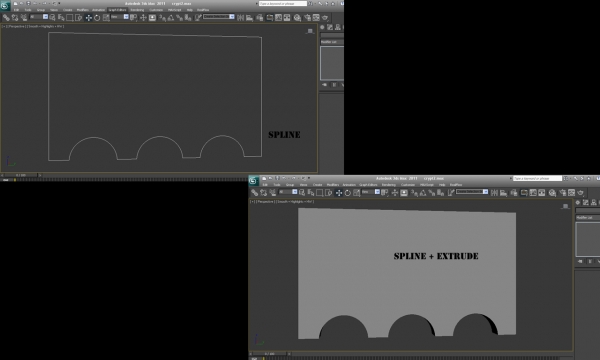Open the Modify panel tab in EXTRUDE window
600x360 pixels.
[x=585, y=202]
